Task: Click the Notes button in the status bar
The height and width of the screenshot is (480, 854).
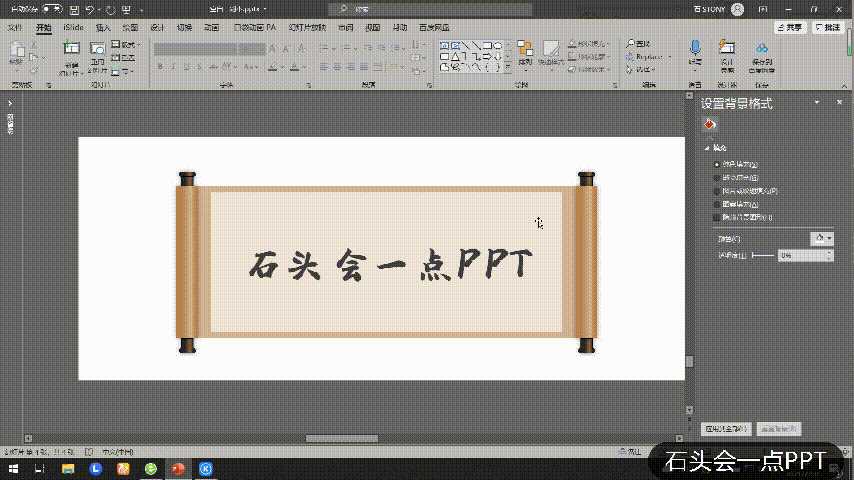Action: [x=631, y=452]
